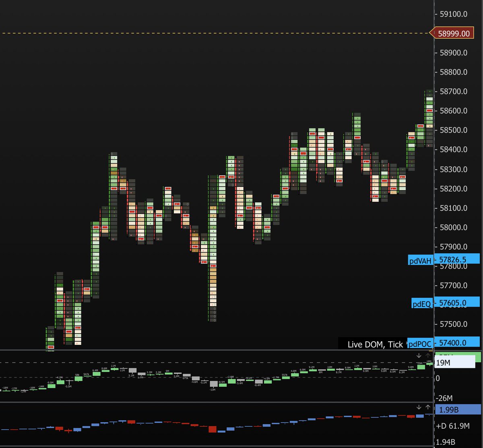Click the 57500.0 price axis label

tap(453, 324)
